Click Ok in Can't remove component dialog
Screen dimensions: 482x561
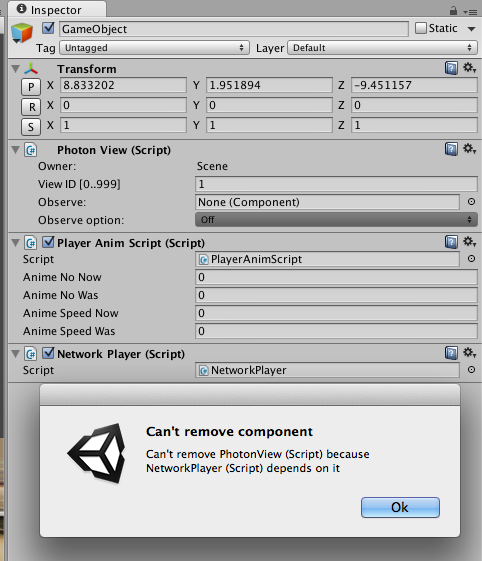coord(400,507)
